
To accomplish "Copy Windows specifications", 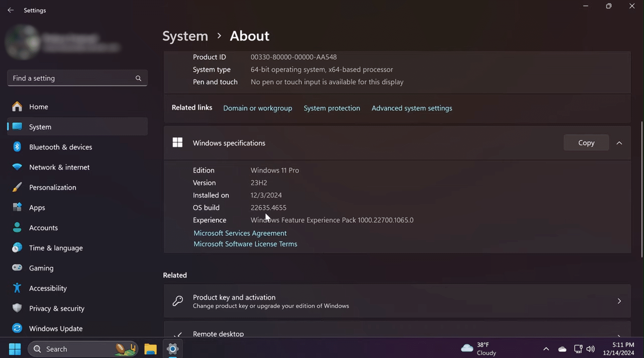I will click(586, 143).
